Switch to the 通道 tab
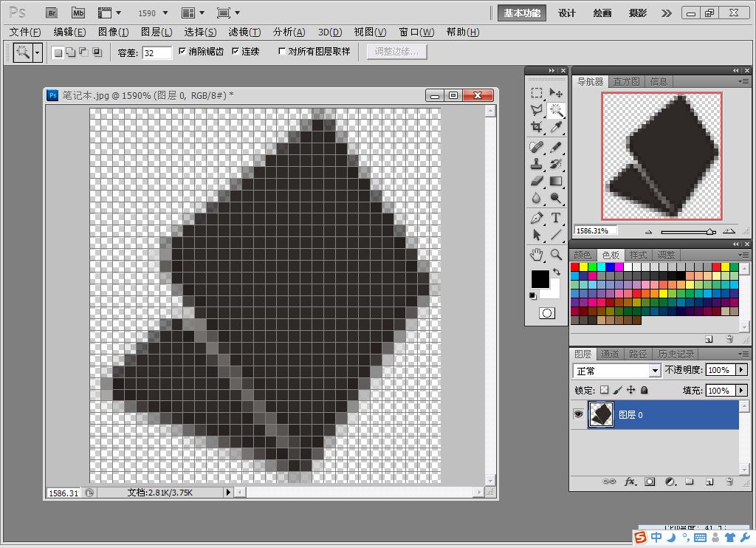 pyautogui.click(x=610, y=354)
